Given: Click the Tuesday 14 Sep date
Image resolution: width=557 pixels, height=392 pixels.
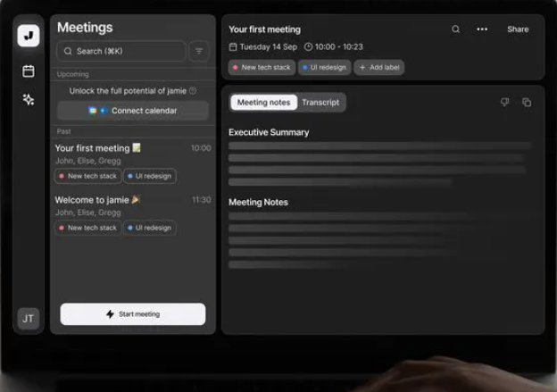Looking at the screenshot, I should click(x=263, y=47).
